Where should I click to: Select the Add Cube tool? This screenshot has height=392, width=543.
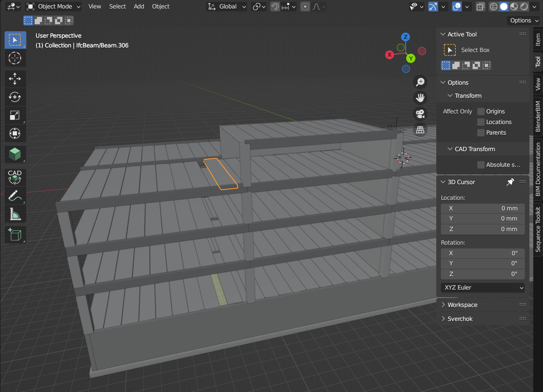point(15,235)
